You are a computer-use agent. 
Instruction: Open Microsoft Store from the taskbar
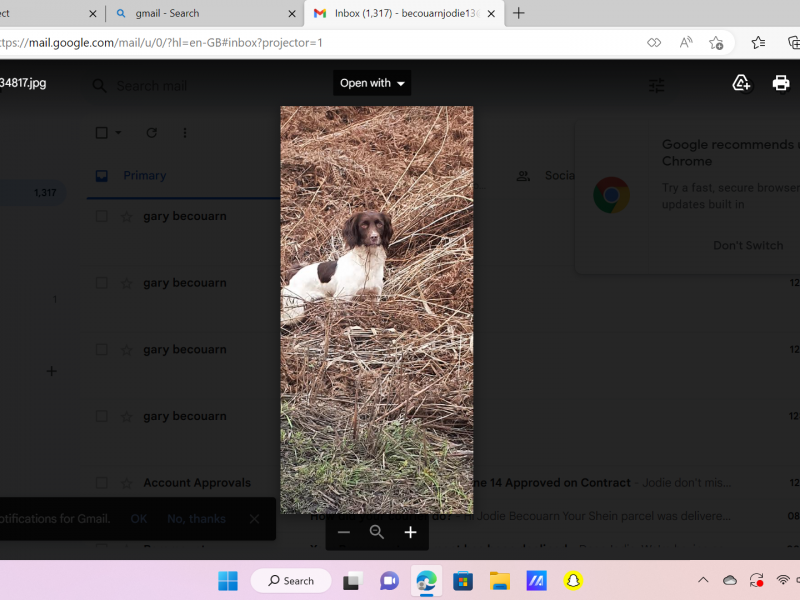[x=462, y=581]
